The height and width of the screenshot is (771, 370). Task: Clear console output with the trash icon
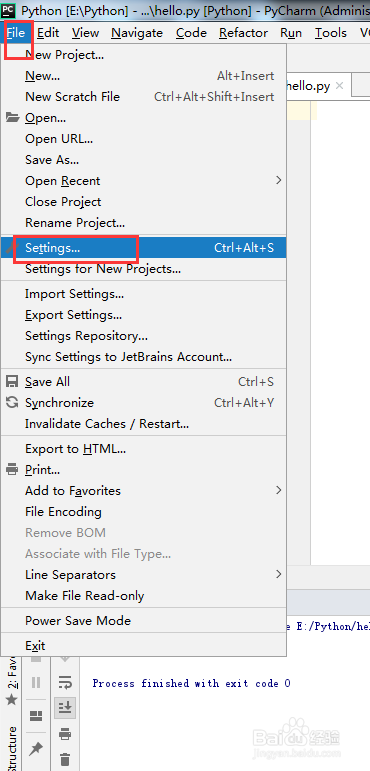tap(65, 759)
